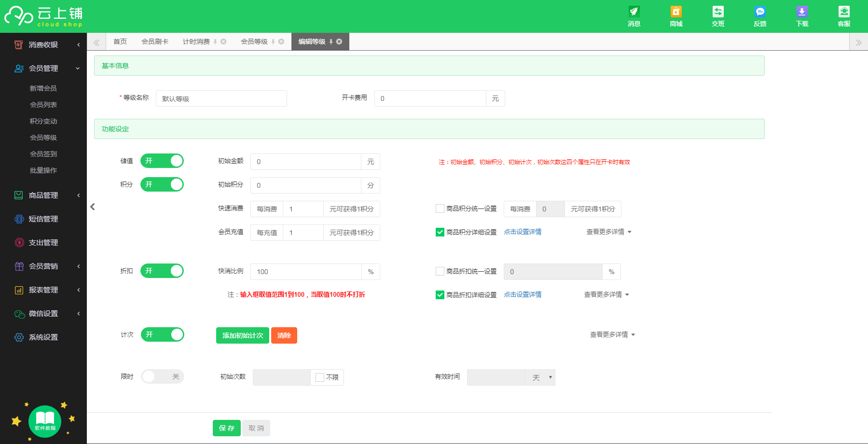Click the 快消比例 input field
Screen dimensions: 868x444
(306, 272)
